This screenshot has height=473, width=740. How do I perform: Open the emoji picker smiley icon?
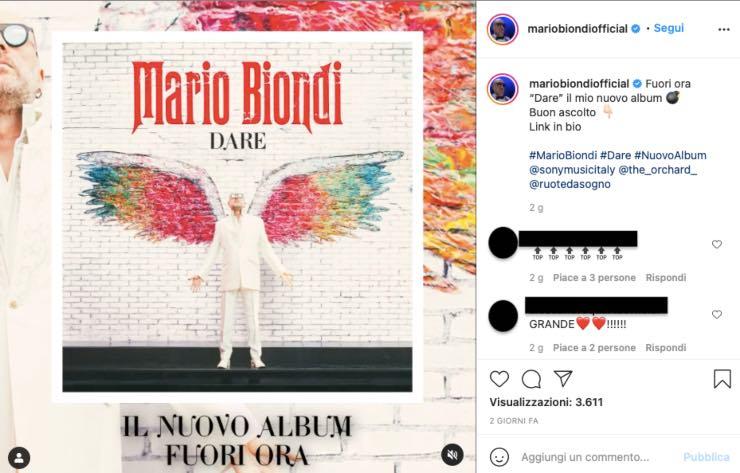[499, 457]
